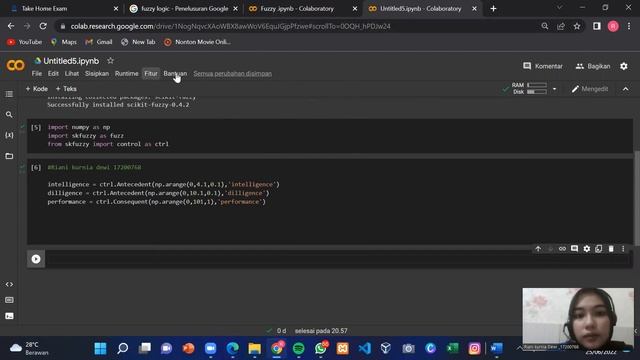Add a code cell with + Kode

(x=36, y=89)
